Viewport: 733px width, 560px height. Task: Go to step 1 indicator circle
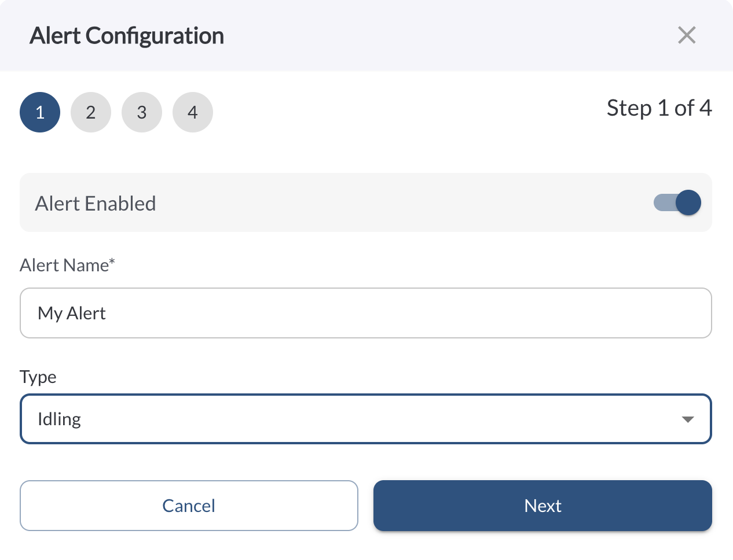tap(40, 112)
